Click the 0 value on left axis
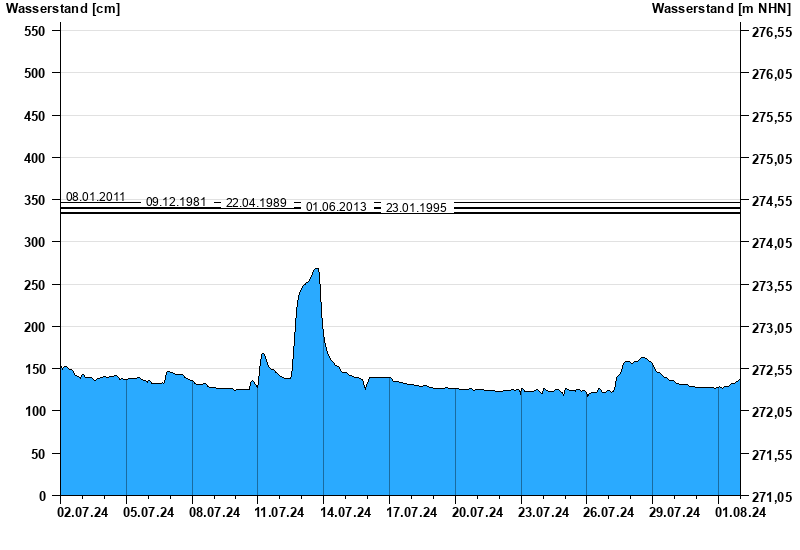This screenshot has width=800, height=550. [x=42, y=496]
